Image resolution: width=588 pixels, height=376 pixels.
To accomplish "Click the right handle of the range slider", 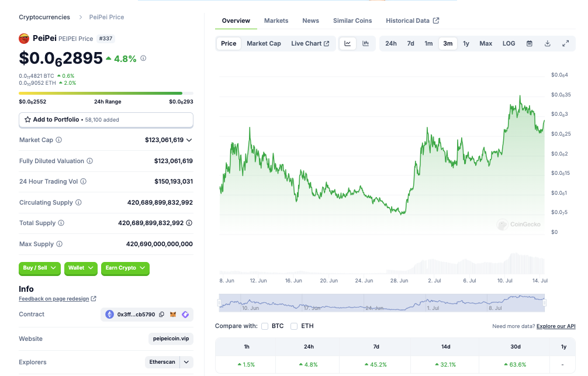I will coord(545,303).
